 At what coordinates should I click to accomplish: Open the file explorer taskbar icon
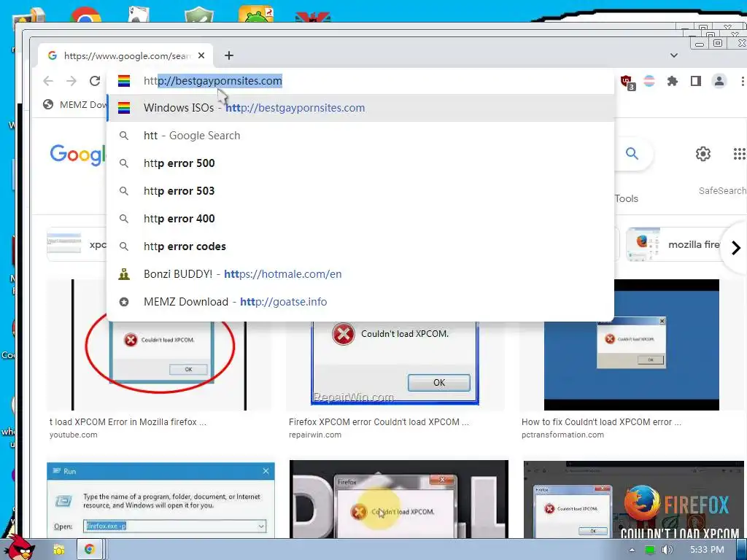(x=58, y=550)
